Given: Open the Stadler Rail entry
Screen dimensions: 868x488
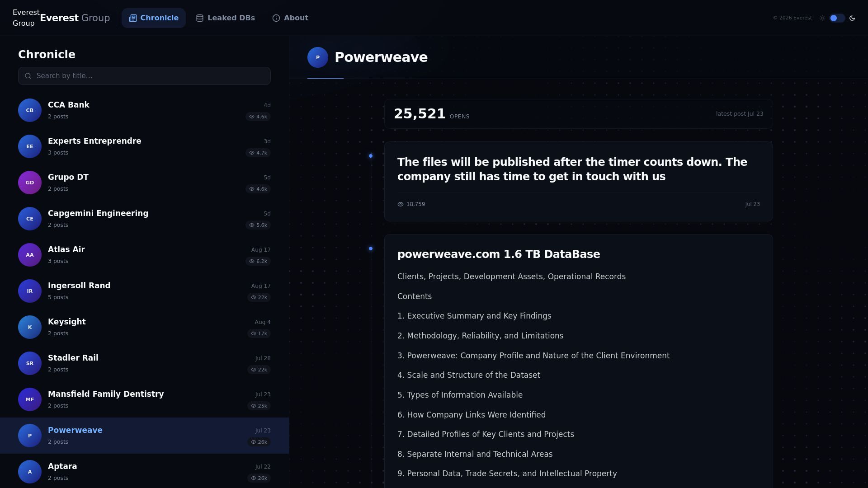Looking at the screenshot, I should point(144,363).
